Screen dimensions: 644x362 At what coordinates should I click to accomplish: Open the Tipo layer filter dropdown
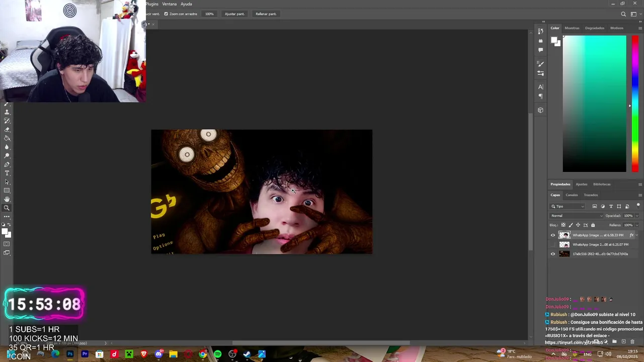click(x=567, y=206)
